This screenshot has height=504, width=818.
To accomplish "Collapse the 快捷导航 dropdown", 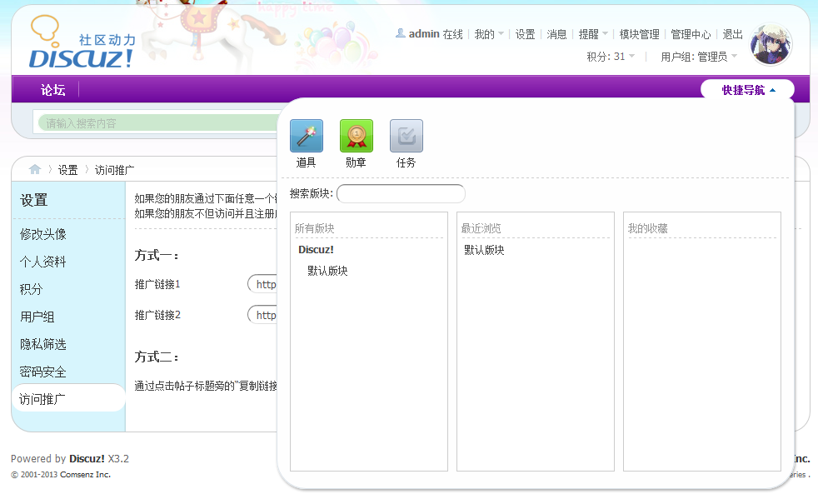I will pyautogui.click(x=748, y=90).
